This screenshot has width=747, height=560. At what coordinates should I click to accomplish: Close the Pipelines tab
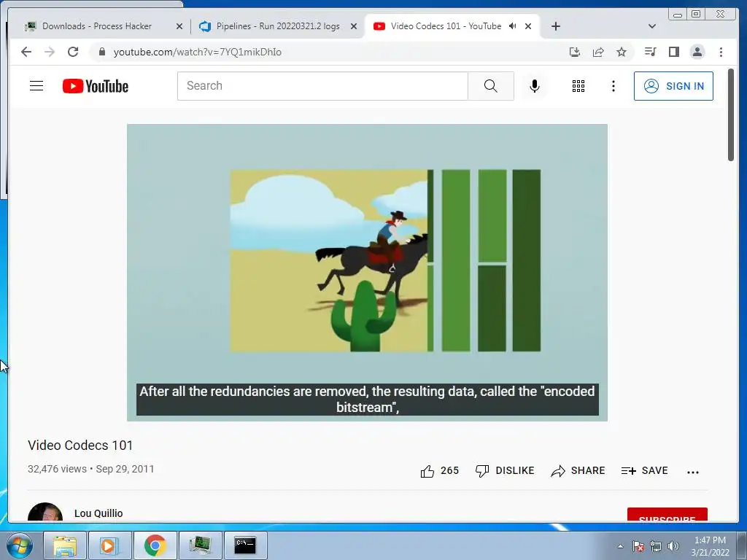(354, 26)
